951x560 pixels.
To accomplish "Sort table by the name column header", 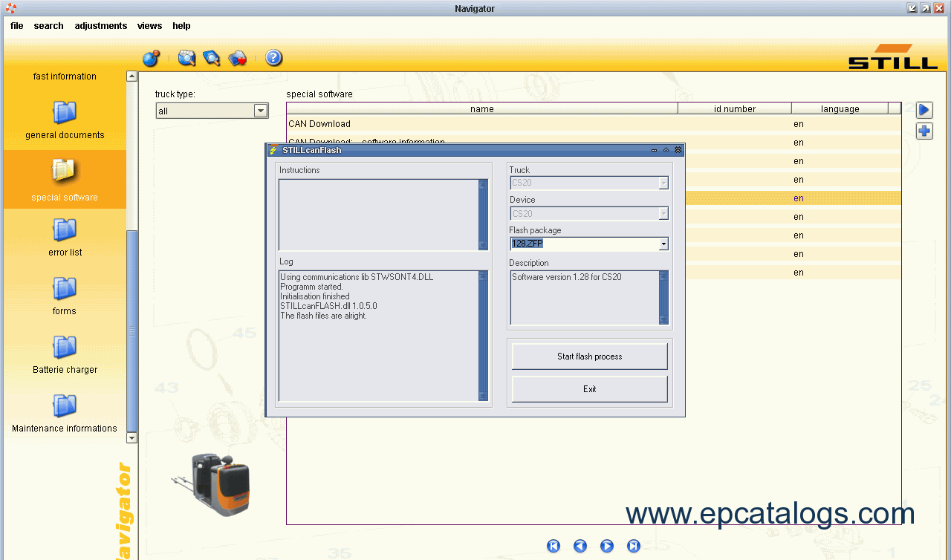I will point(482,108).
